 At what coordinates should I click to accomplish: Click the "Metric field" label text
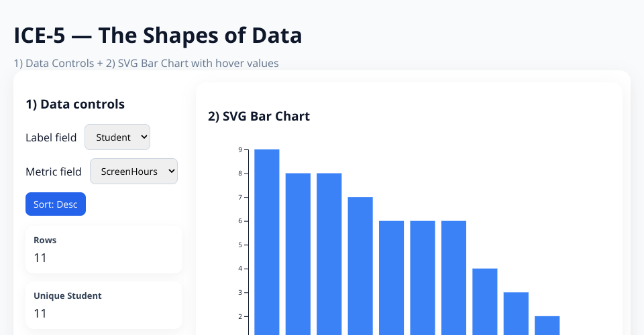[x=54, y=172]
